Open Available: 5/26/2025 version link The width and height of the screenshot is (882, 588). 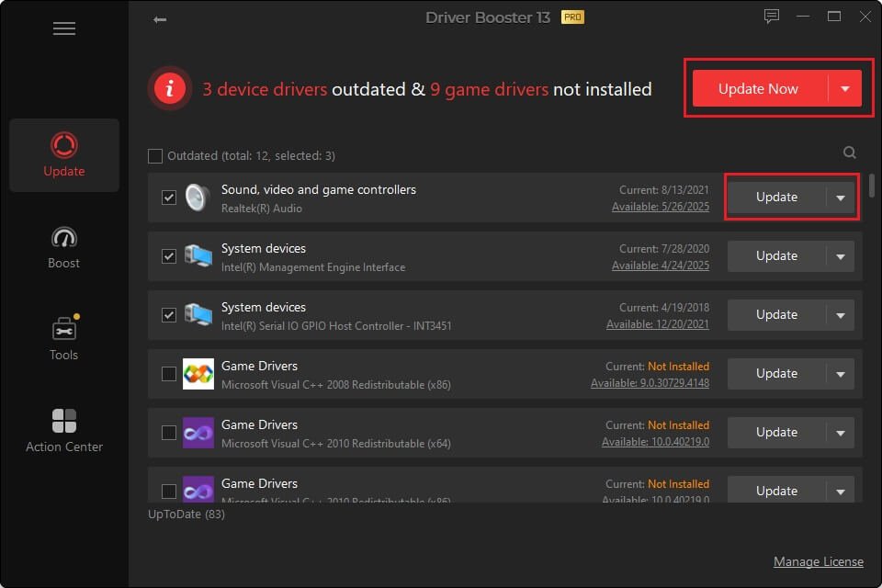coord(661,207)
